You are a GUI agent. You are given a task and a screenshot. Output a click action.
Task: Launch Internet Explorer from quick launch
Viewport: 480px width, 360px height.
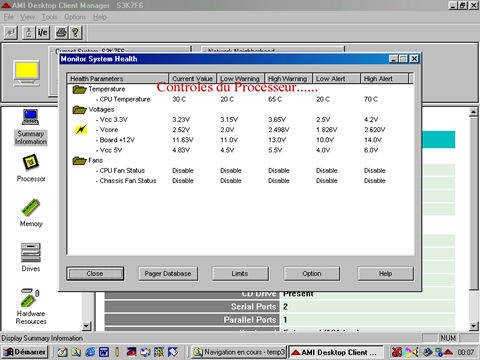coord(90,352)
